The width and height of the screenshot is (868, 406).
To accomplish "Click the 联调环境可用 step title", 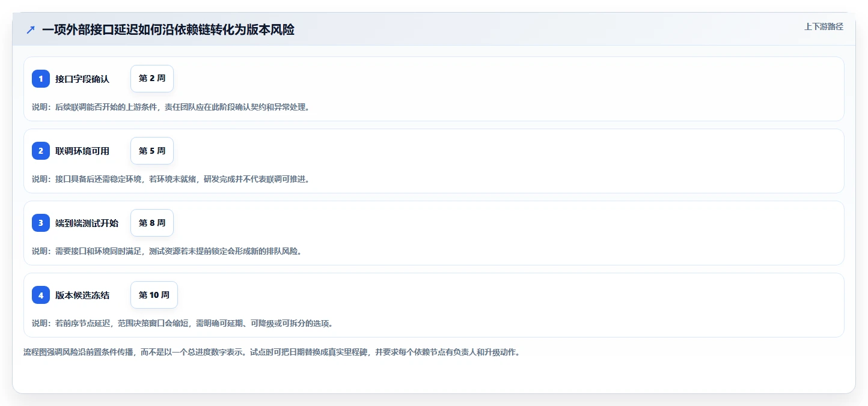I will point(82,151).
